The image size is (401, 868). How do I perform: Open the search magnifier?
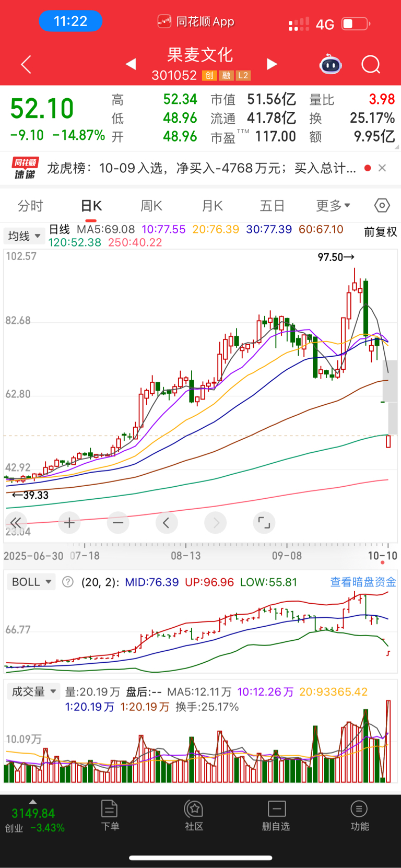(371, 65)
